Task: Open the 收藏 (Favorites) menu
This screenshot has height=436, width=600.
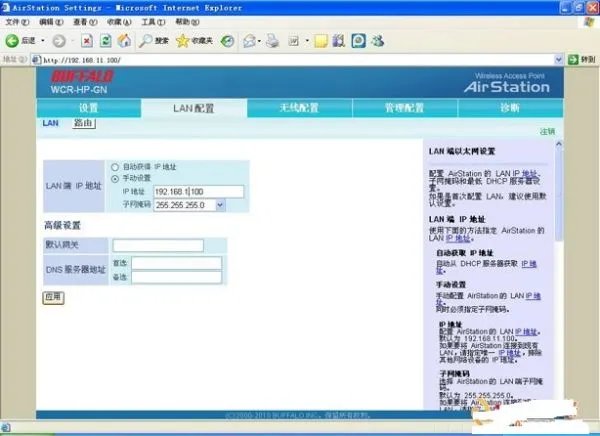Action: pyautogui.click(x=119, y=22)
